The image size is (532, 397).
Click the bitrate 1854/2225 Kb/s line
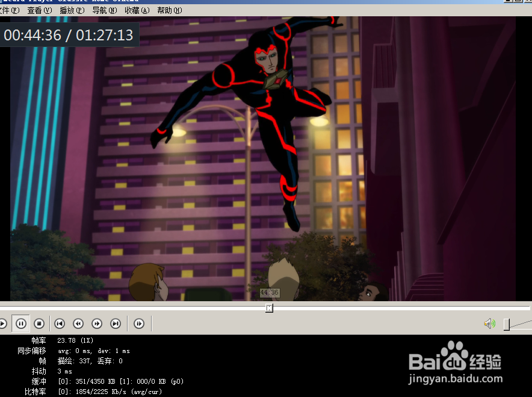110,392
